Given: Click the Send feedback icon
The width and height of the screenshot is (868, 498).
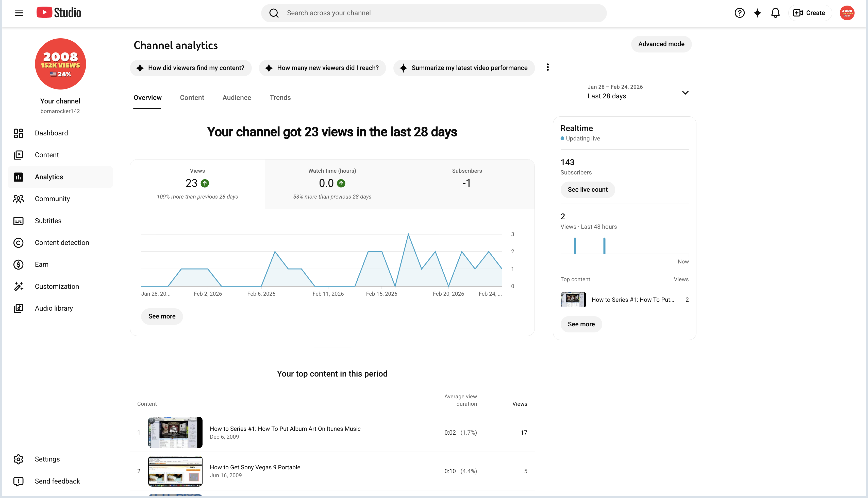Looking at the screenshot, I should click(19, 481).
